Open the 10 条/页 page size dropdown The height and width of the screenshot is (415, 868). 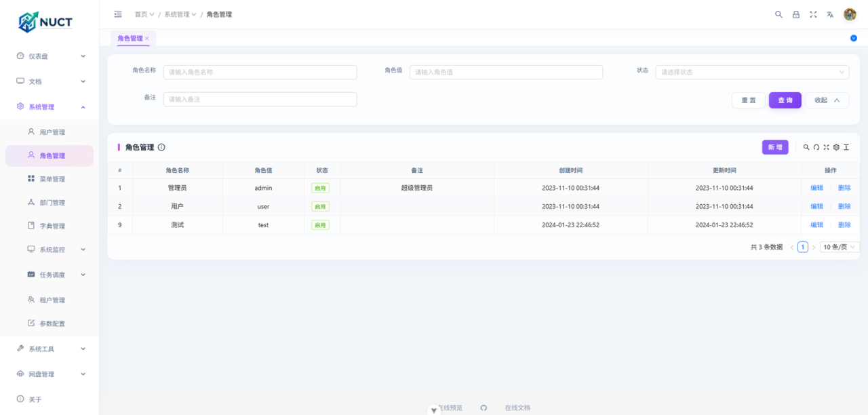(840, 248)
